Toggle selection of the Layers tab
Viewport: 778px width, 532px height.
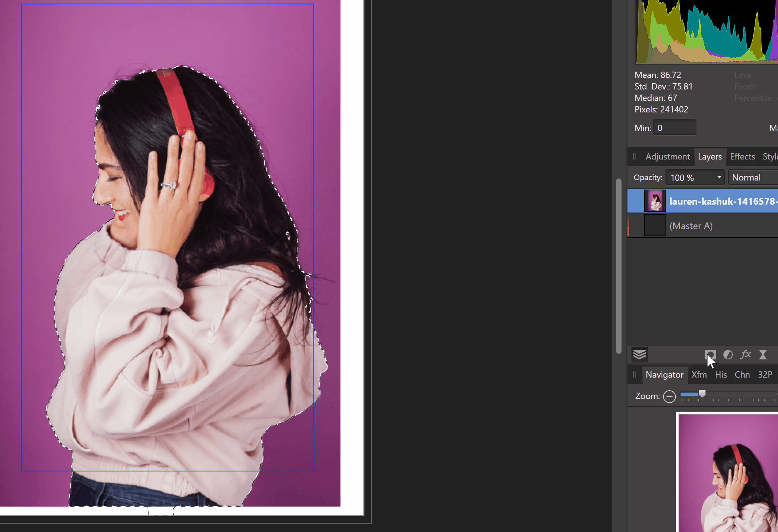(x=710, y=156)
